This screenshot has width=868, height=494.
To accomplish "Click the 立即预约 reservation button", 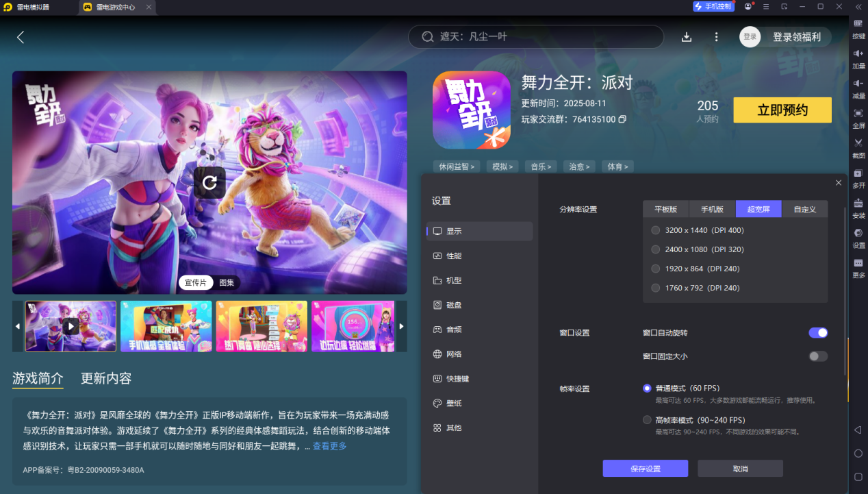I will coord(782,110).
